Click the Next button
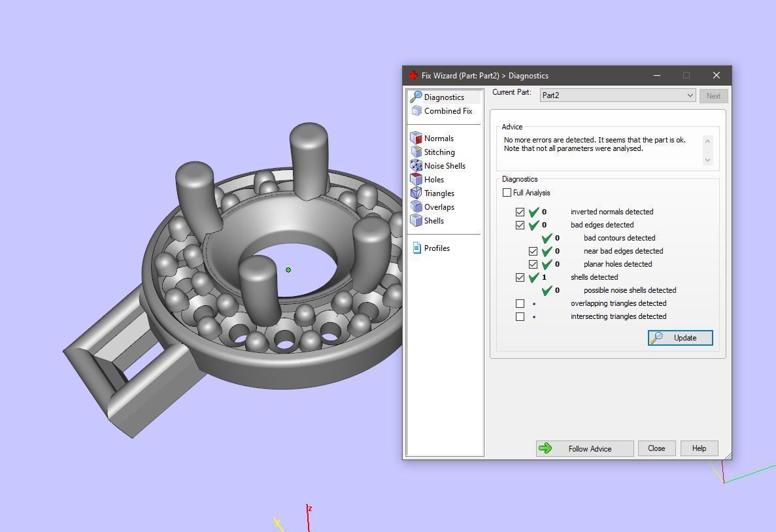 click(x=713, y=95)
